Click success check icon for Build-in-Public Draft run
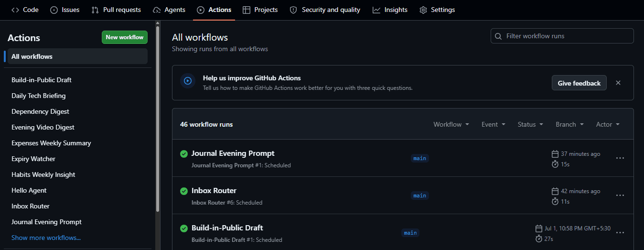This screenshot has width=644, height=250. [x=184, y=228]
